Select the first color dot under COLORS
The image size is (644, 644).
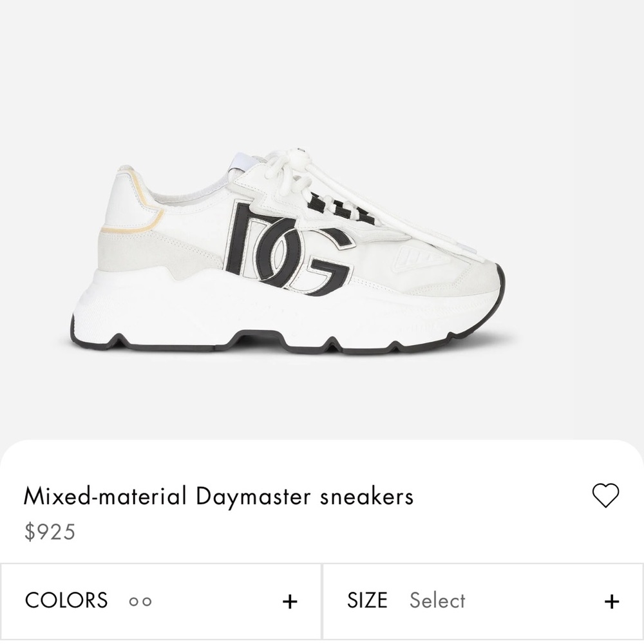click(x=133, y=601)
